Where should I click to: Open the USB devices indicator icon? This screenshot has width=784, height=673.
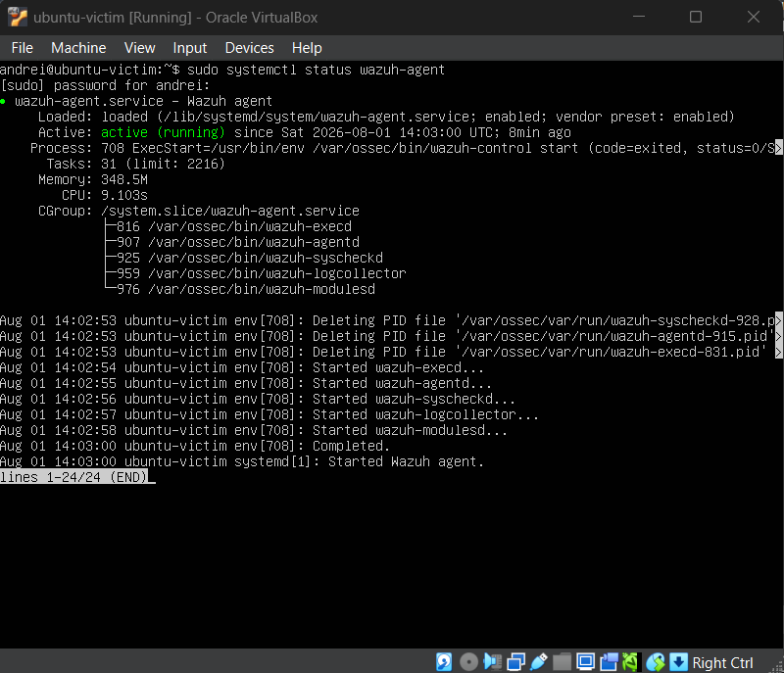[x=538, y=662]
